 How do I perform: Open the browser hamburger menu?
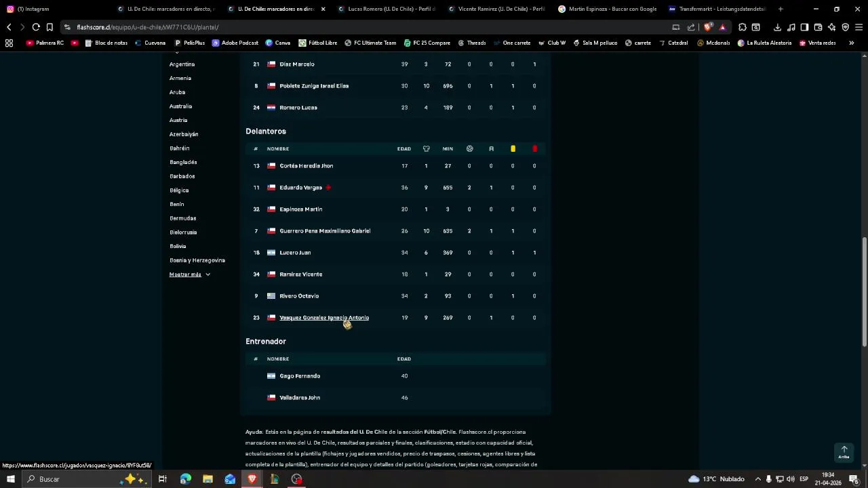pyautogui.click(x=859, y=27)
